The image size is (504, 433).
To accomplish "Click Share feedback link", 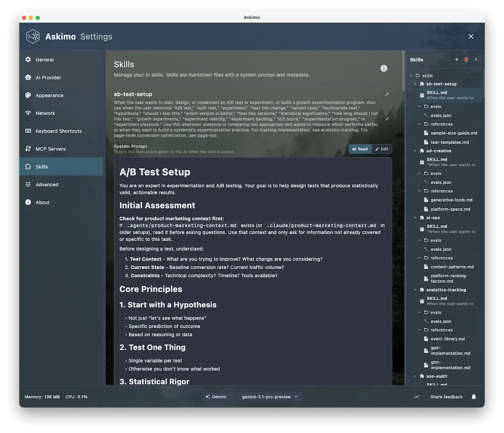I will [446, 397].
